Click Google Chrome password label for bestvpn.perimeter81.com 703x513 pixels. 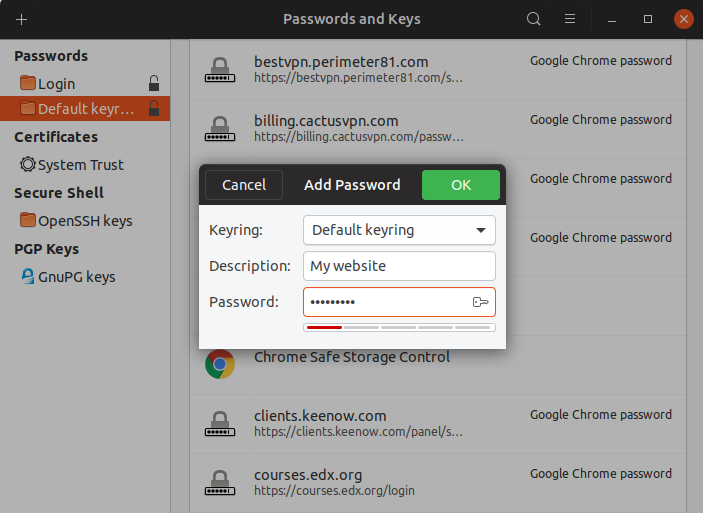(x=601, y=61)
